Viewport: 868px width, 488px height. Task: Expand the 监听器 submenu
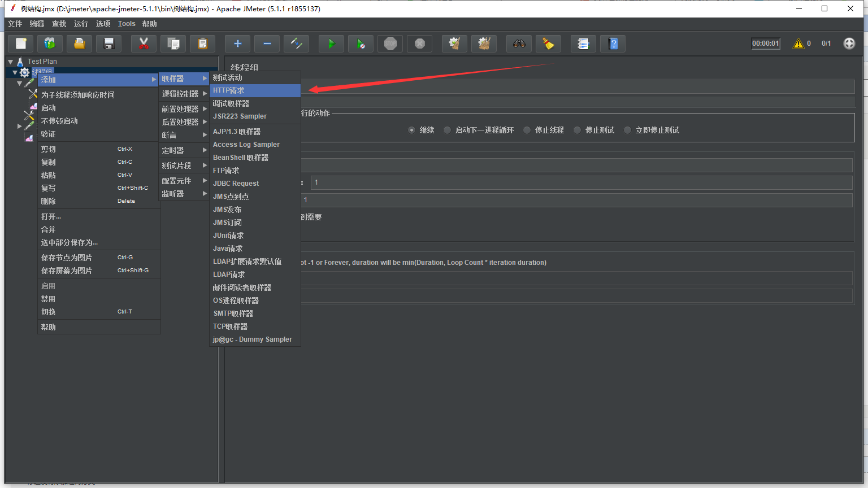184,194
